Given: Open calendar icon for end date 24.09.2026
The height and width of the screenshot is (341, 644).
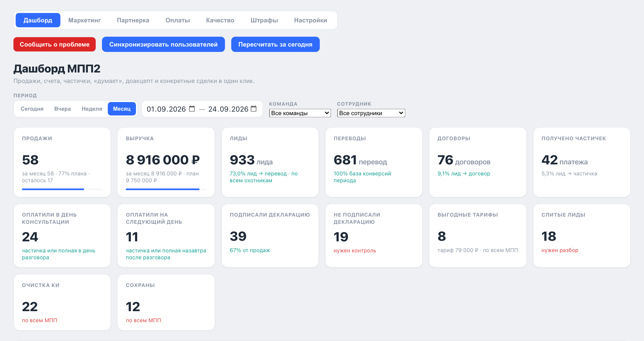Looking at the screenshot, I should click(254, 109).
